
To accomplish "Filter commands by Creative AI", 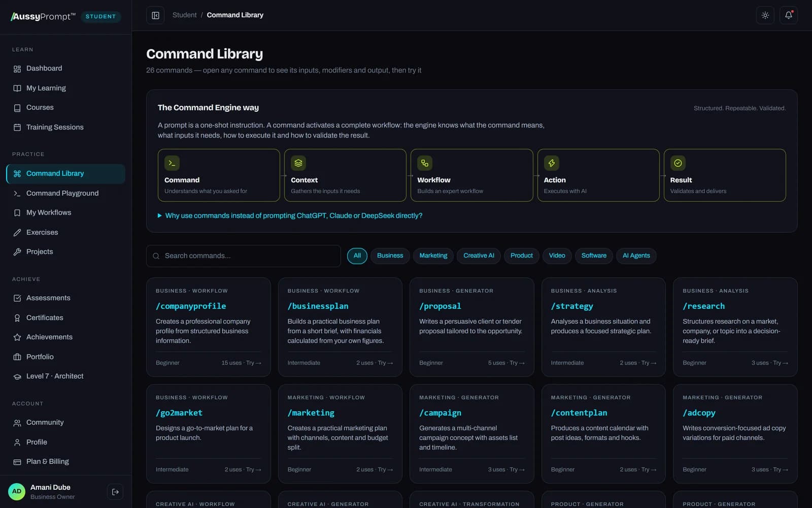I will coord(479,256).
